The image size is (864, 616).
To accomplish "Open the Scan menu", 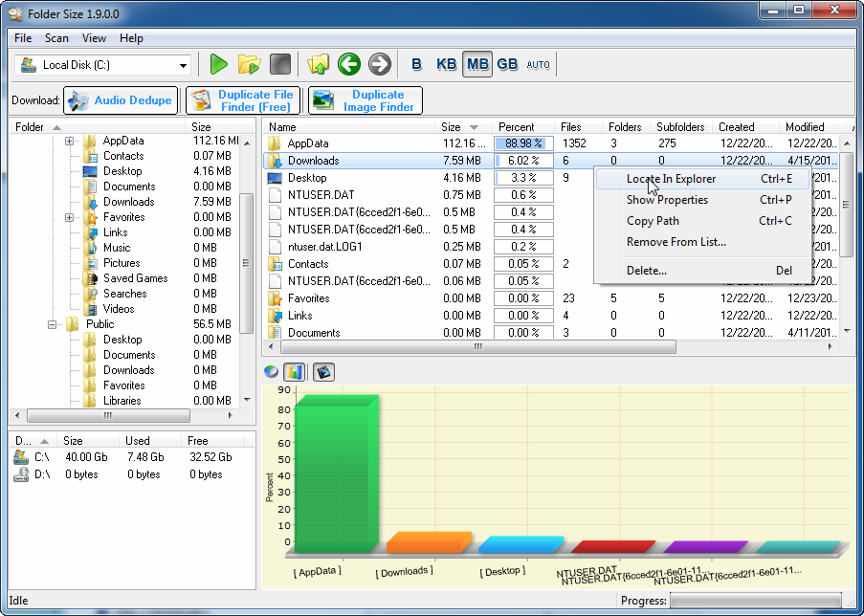I will [56, 38].
